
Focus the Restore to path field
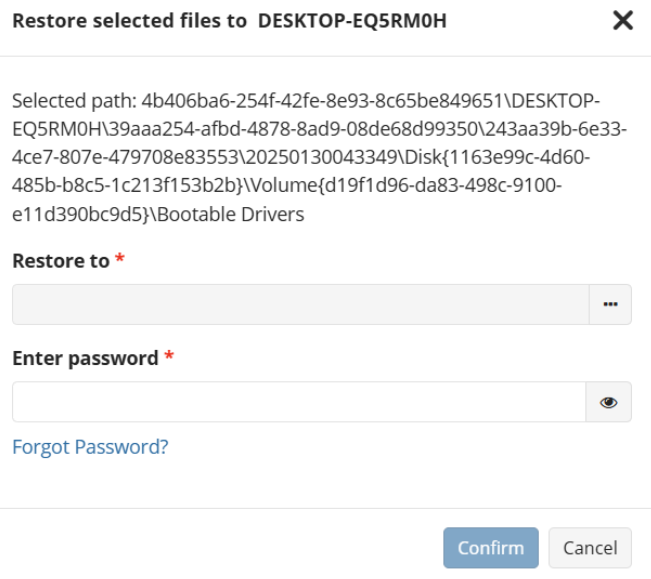coord(300,305)
